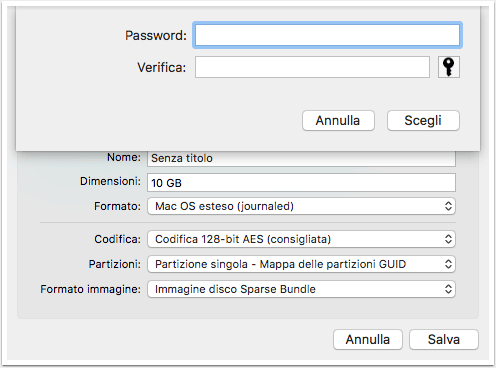Image resolution: width=496 pixels, height=368 pixels.
Task: Focus the Password input field
Action: [327, 35]
